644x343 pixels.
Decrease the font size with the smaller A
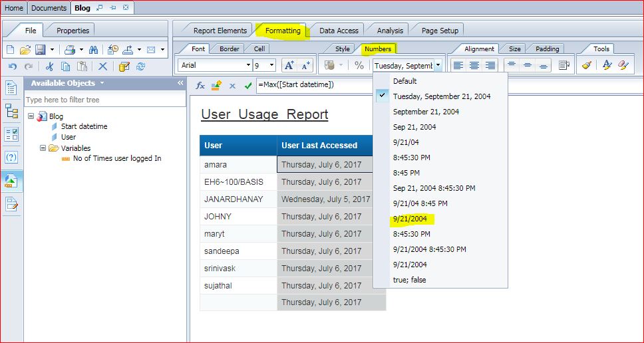pyautogui.click(x=305, y=65)
